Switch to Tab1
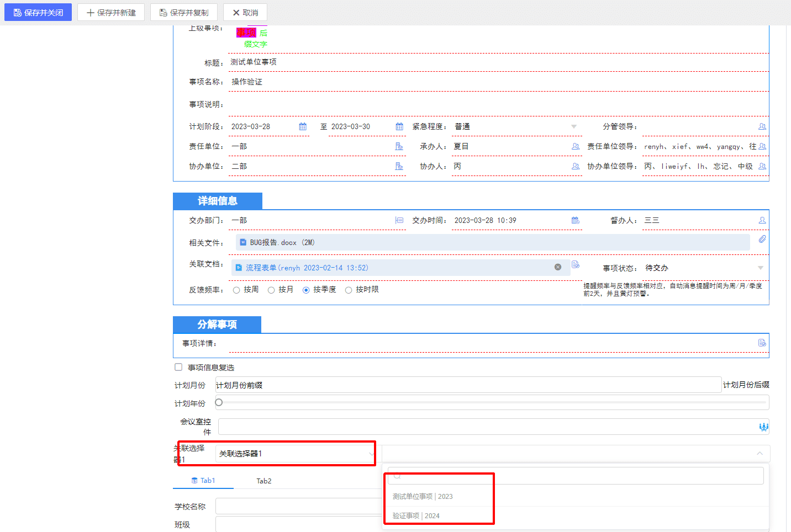This screenshot has width=791, height=532. tap(203, 481)
